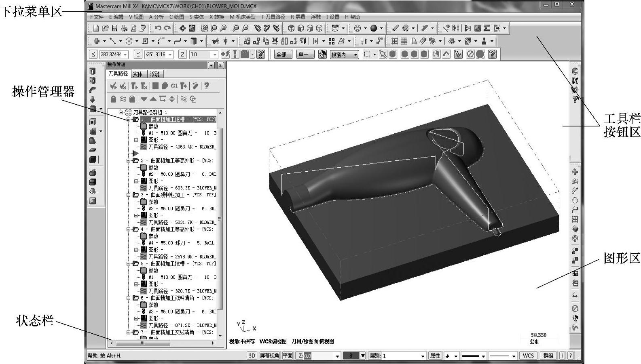Switch to the 实体 tab
Viewport: 641px width, 364px height.
click(x=138, y=74)
